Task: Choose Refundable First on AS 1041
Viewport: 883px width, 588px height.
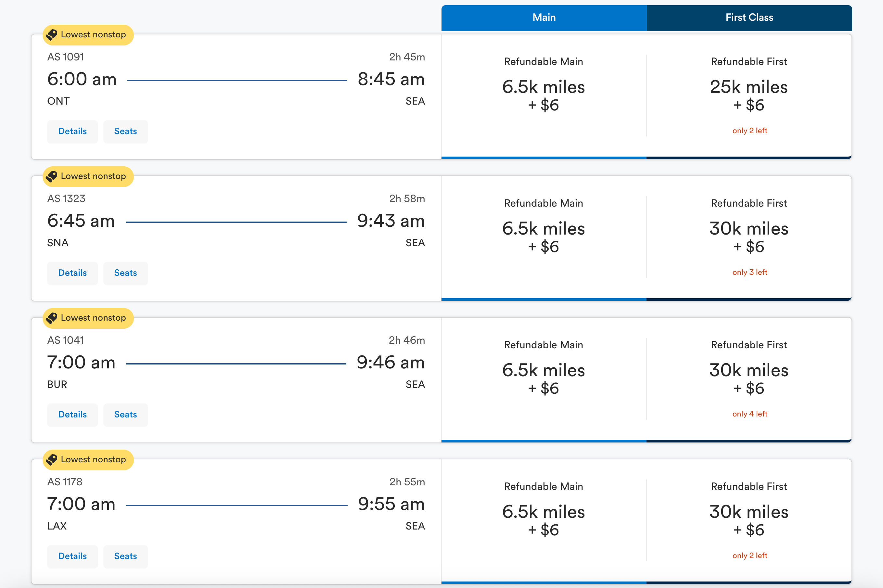Action: click(x=749, y=379)
